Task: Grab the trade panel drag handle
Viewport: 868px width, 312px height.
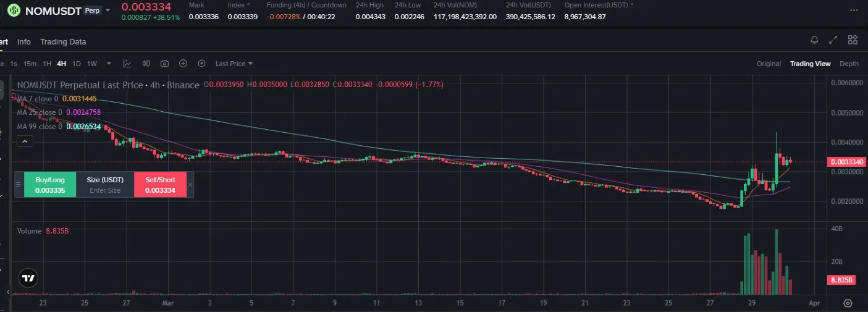Action: (19, 185)
